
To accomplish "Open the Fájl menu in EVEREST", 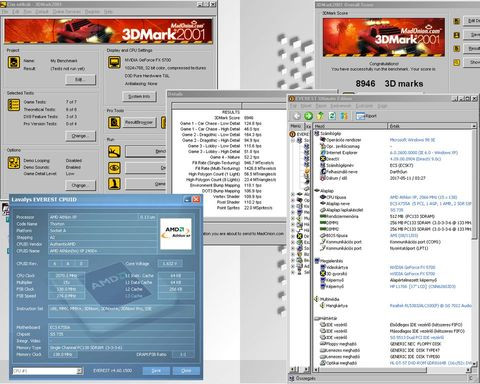I will click(x=293, y=106).
